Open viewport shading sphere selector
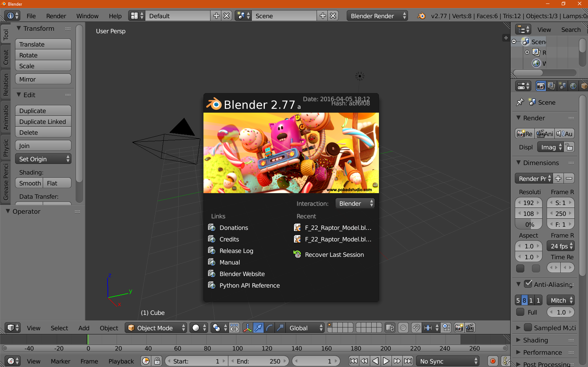 tap(199, 328)
